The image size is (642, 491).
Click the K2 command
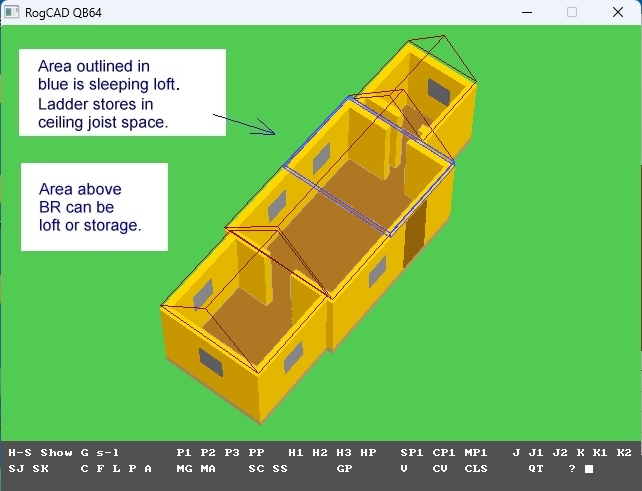click(x=624, y=453)
